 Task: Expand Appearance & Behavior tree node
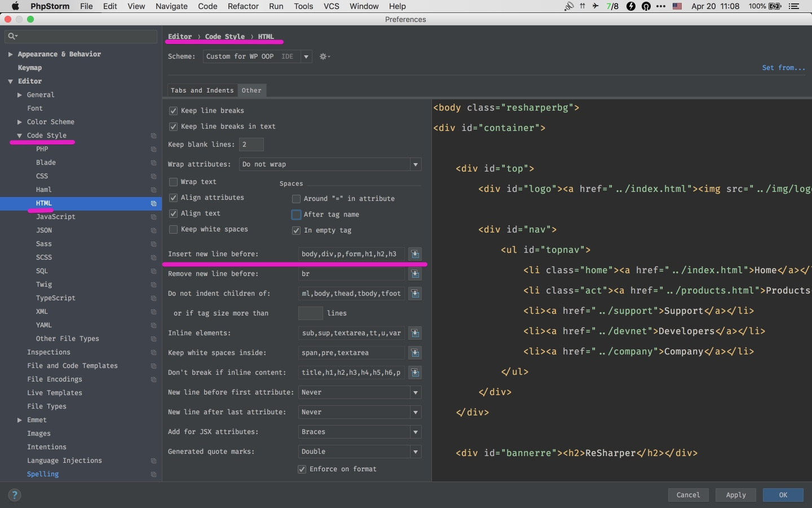pyautogui.click(x=10, y=54)
